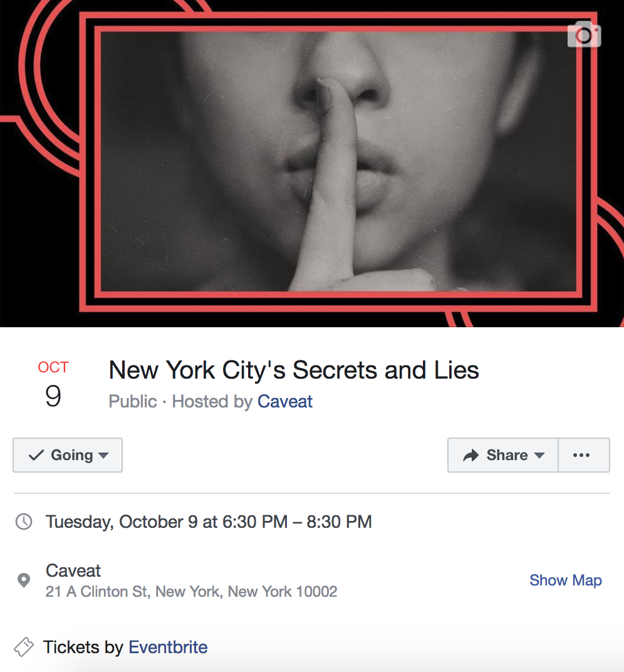Open the Caveat host profile link

[285, 401]
